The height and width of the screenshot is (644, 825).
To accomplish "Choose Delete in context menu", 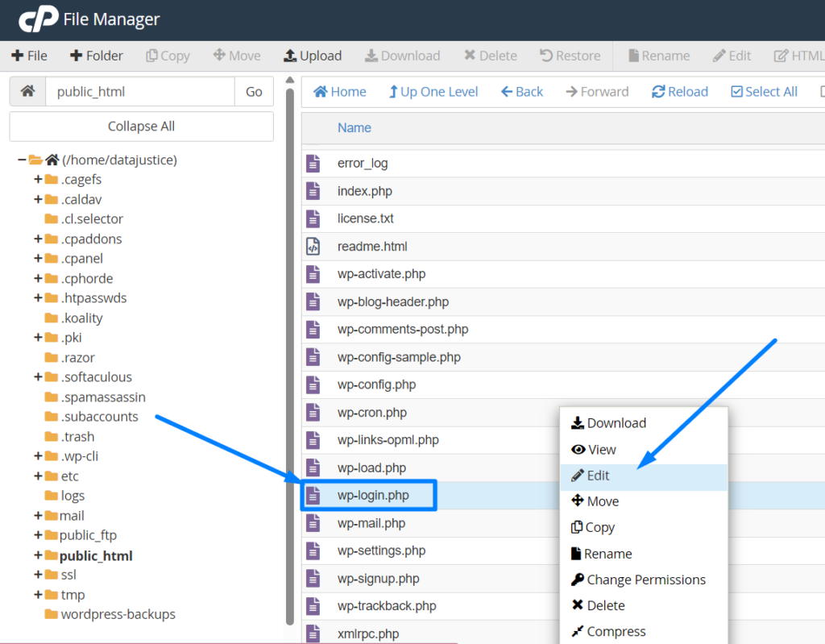I will pos(644,605).
